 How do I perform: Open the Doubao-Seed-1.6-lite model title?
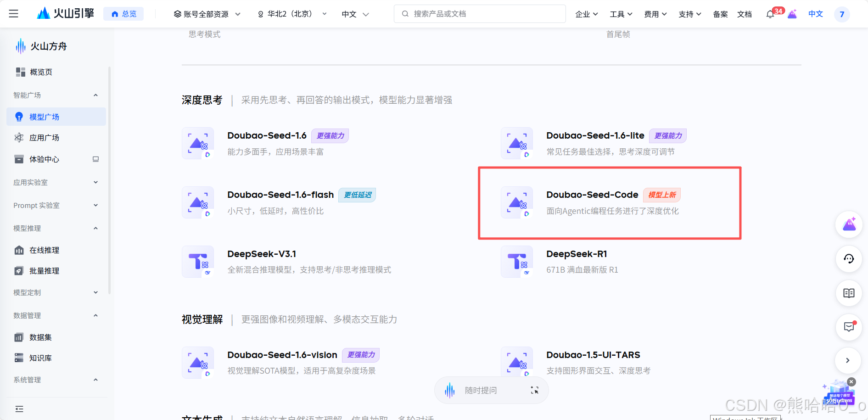(x=595, y=135)
